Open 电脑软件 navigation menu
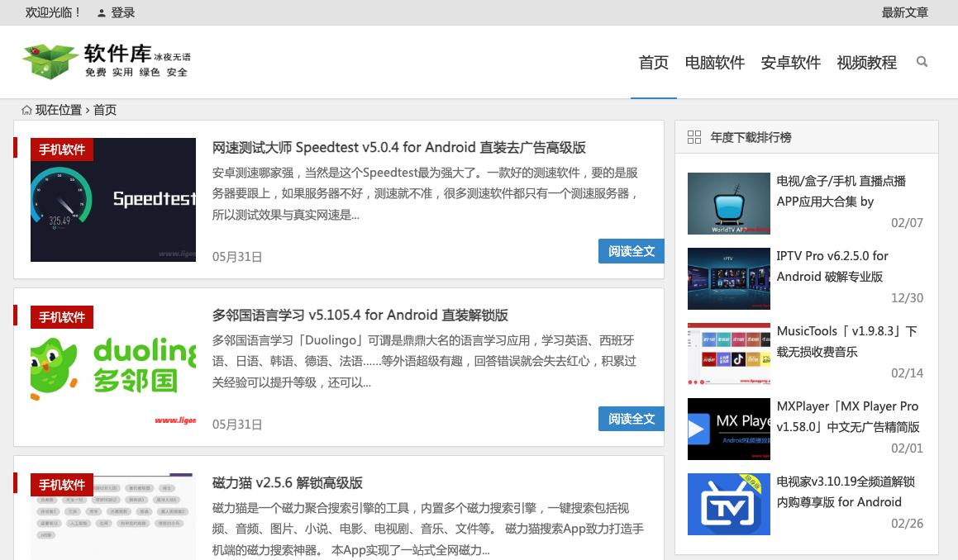This screenshot has width=958, height=560. coord(715,62)
